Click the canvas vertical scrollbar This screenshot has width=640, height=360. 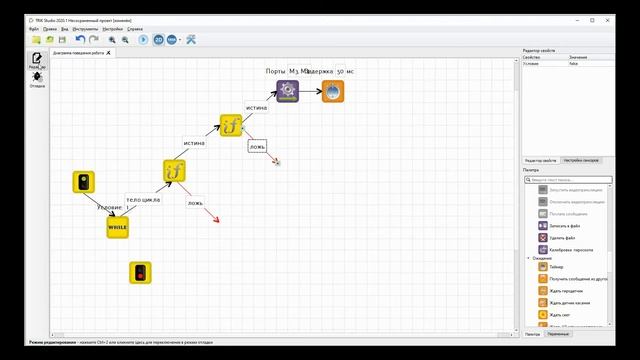(516, 195)
